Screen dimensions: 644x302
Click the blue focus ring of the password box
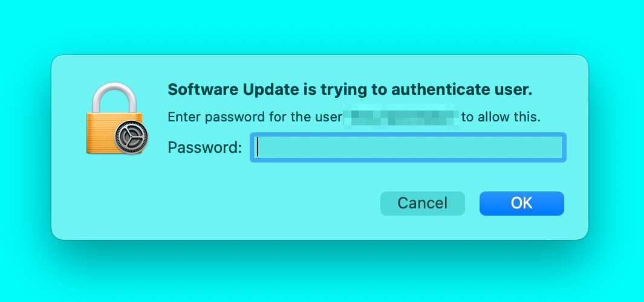pyautogui.click(x=408, y=135)
